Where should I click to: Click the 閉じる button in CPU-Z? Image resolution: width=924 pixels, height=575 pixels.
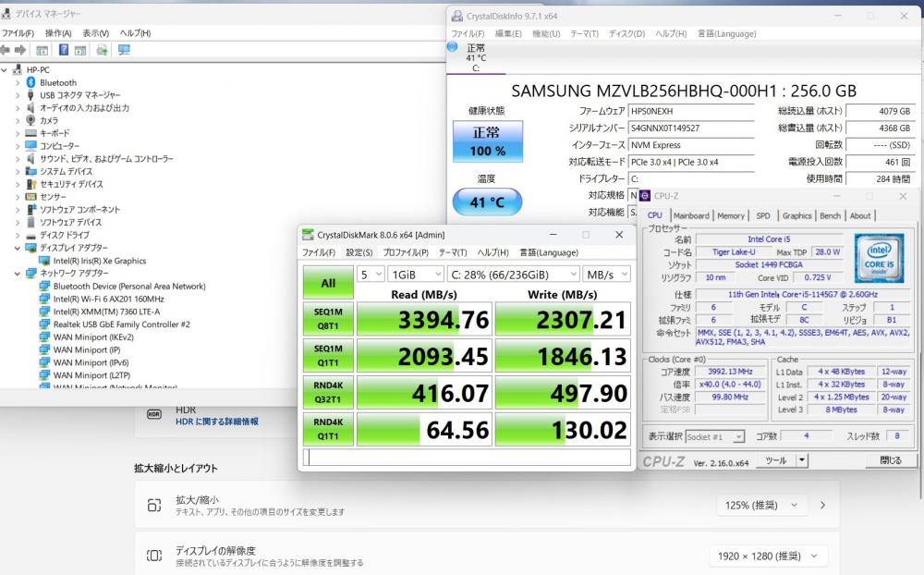tap(890, 459)
